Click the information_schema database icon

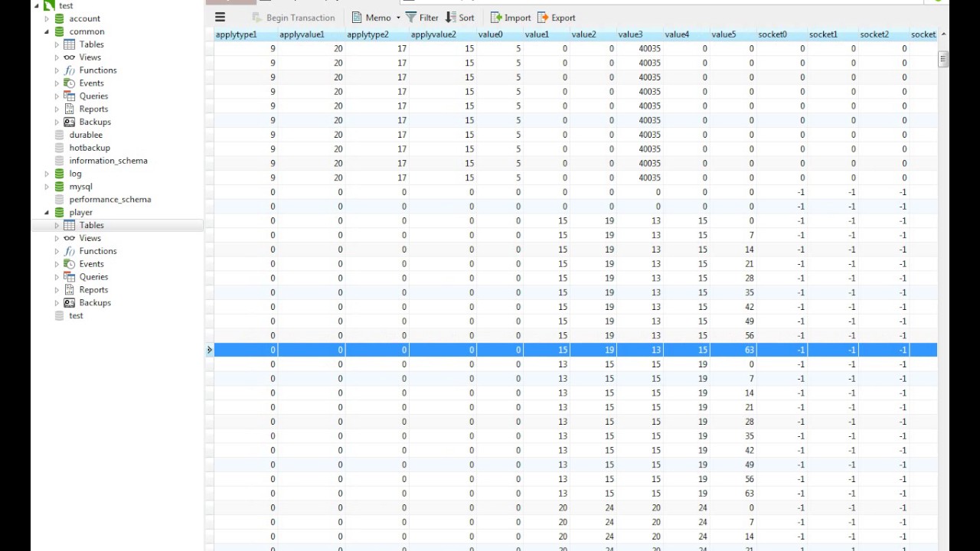click(60, 161)
